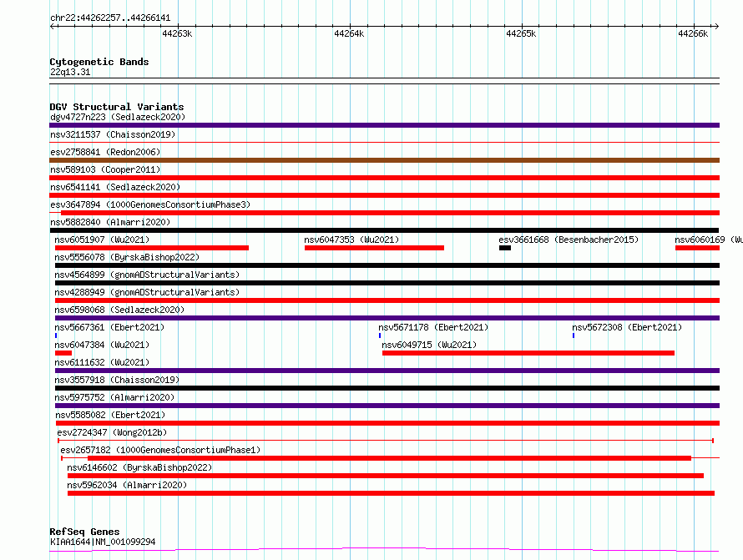Click the black bar of nsv5882840
This screenshot has width=743, height=560.
(384, 230)
